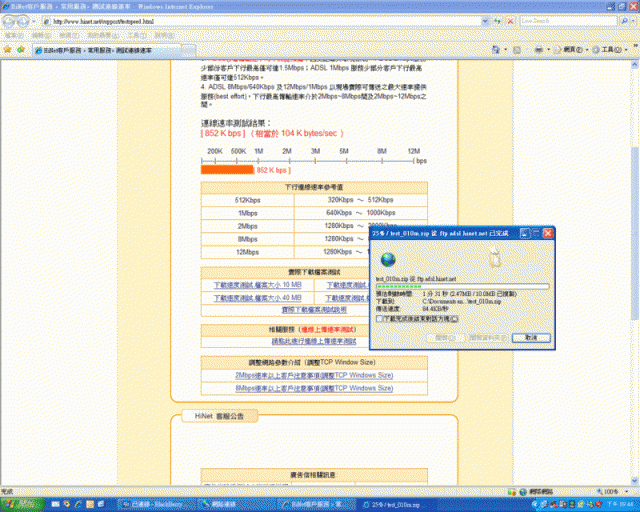Click the green download progress bar

tap(462, 287)
